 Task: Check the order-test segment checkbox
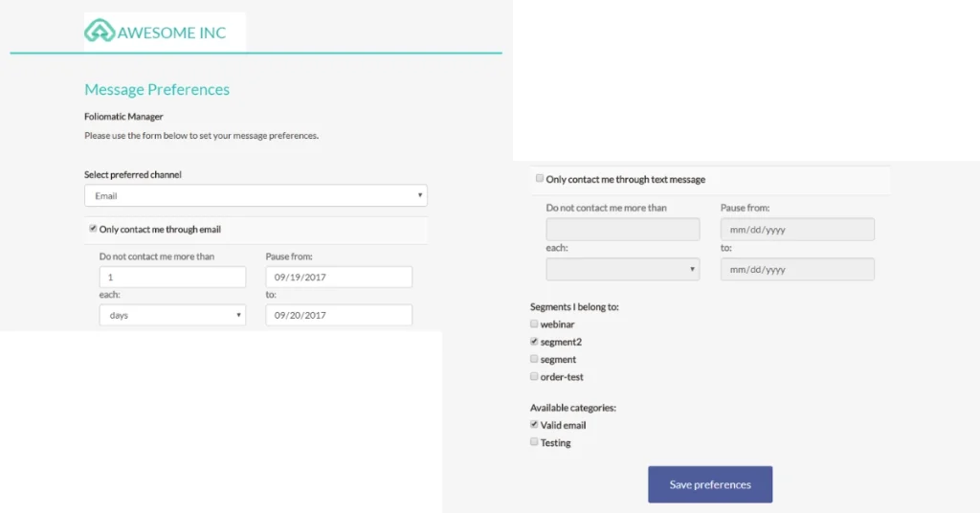tap(534, 376)
